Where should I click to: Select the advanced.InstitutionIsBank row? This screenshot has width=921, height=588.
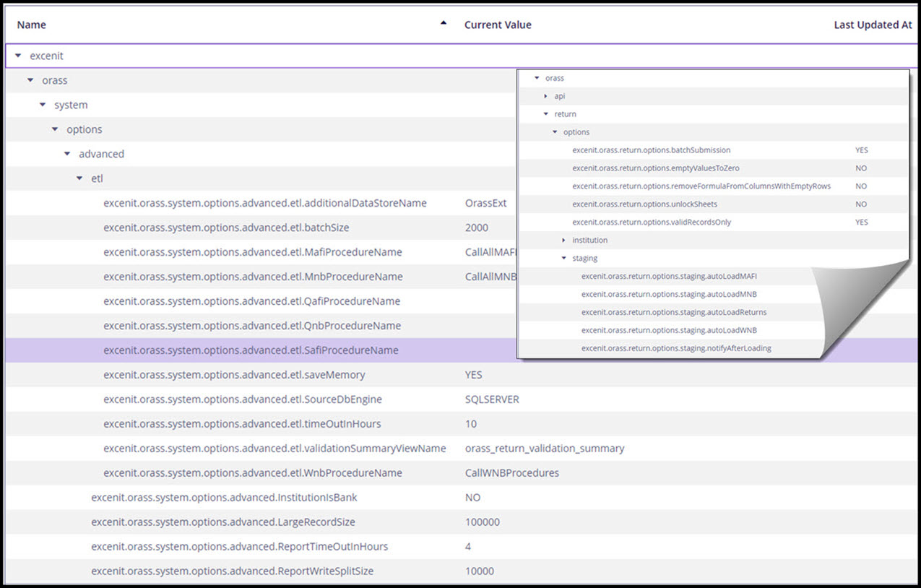(x=224, y=498)
